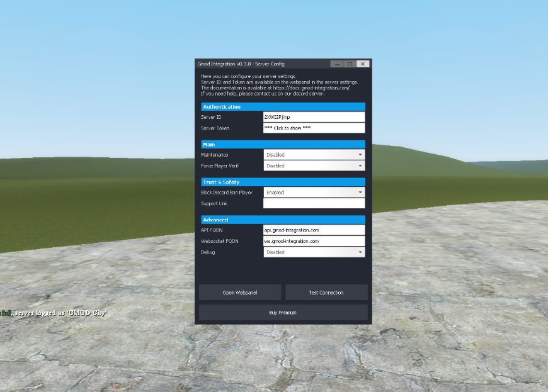Expand the Force Player Verif dropdown
This screenshot has width=548, height=392.
click(x=314, y=166)
